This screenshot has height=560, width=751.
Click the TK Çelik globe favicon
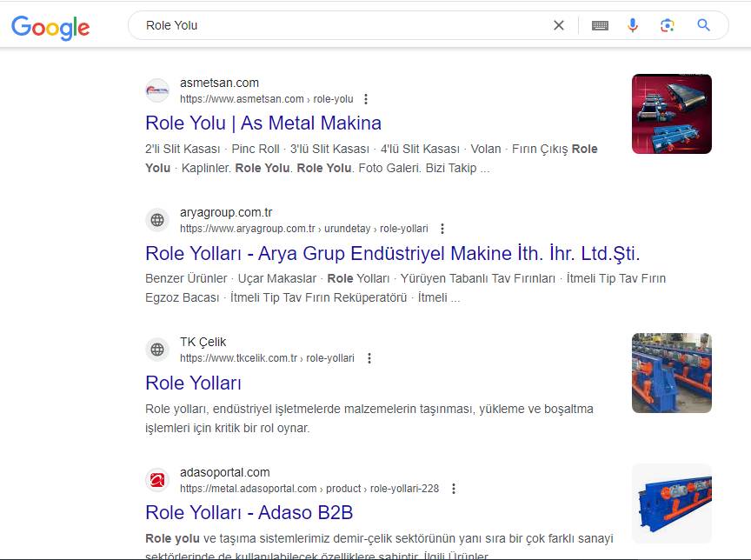coord(157,350)
